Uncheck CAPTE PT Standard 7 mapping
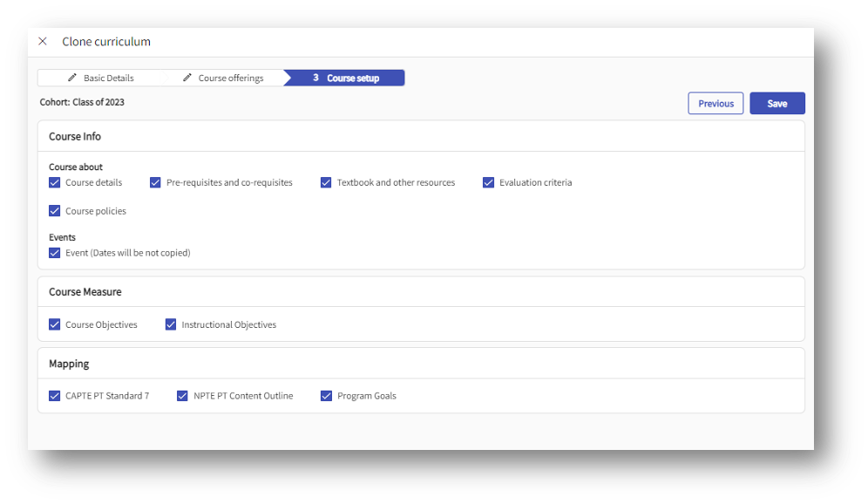868x504 pixels. 55,396
